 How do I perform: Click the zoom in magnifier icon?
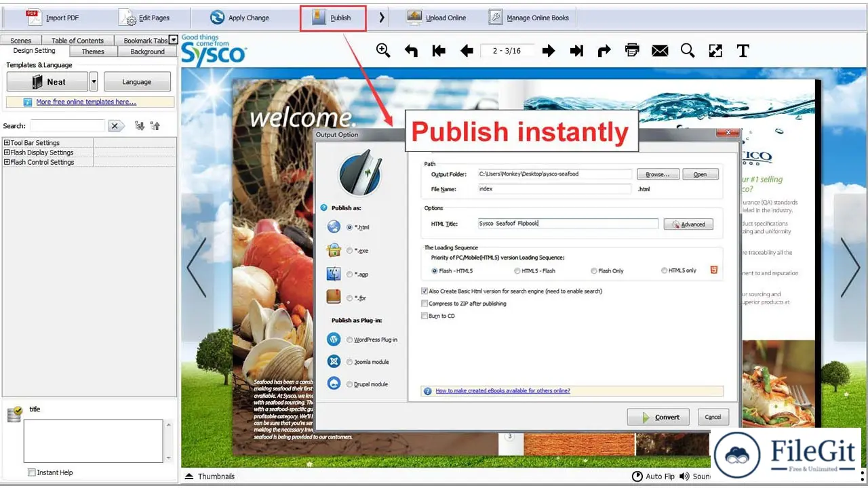(x=383, y=51)
